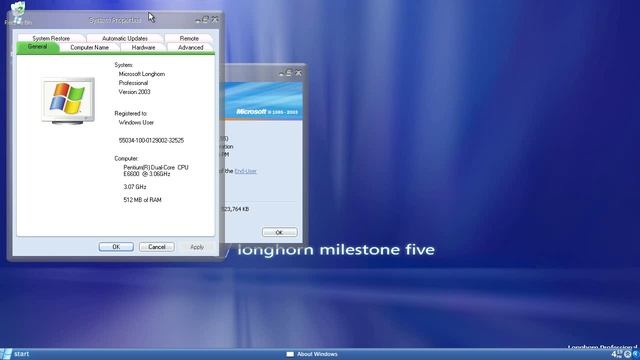Image resolution: width=640 pixels, height=360 pixels.
Task: Click OK in System Properties
Action: pos(116,247)
